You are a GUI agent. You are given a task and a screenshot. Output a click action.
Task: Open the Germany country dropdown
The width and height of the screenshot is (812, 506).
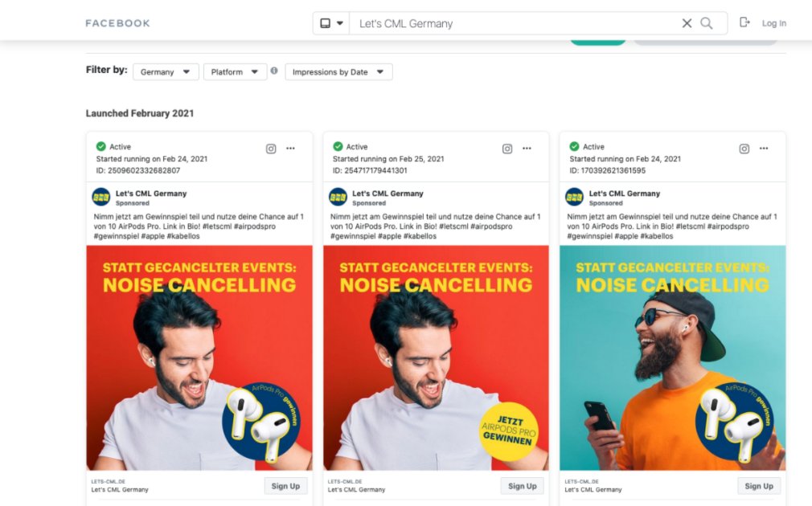tap(165, 71)
